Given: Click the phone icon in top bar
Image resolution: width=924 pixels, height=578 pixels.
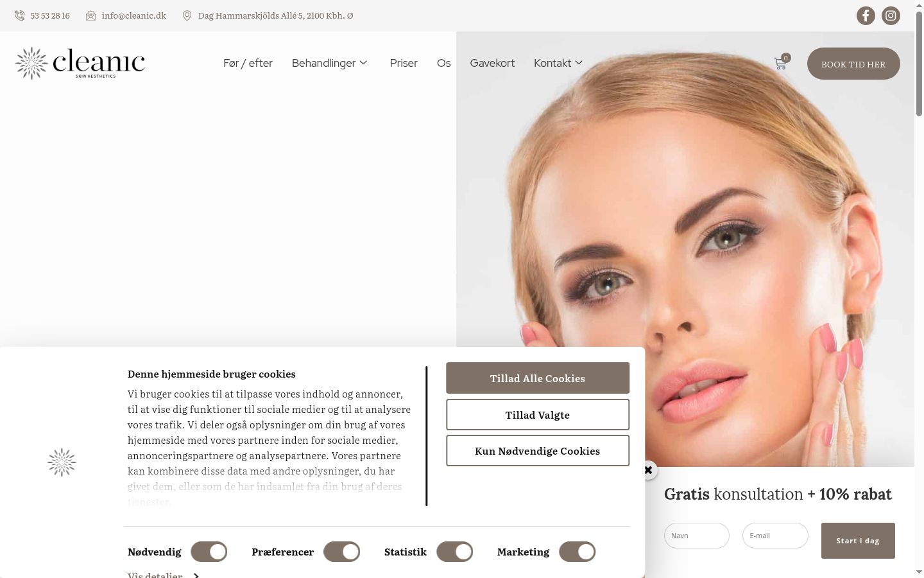Looking at the screenshot, I should tap(20, 15).
